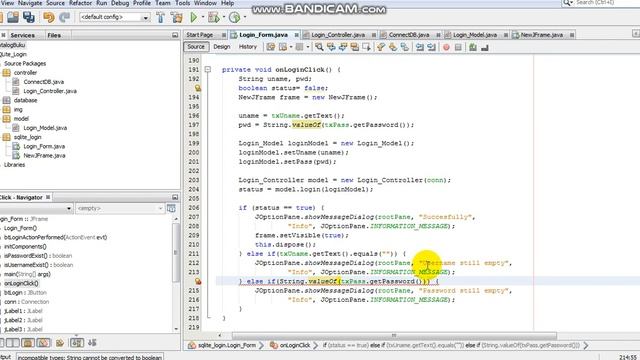Select Login_Model.java in the project tree

coord(45,128)
